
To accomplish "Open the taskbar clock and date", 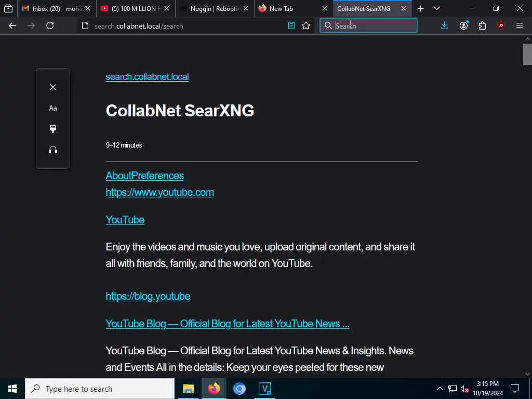I will (488, 389).
